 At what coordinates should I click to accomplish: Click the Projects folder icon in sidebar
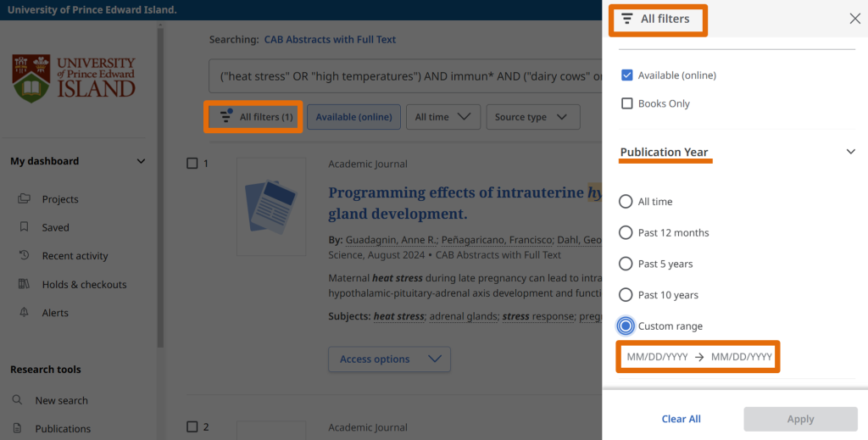point(25,199)
